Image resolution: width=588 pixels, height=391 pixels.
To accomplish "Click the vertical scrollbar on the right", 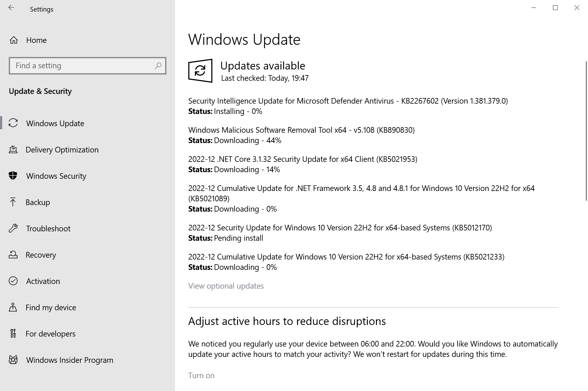I will click(x=586, y=131).
